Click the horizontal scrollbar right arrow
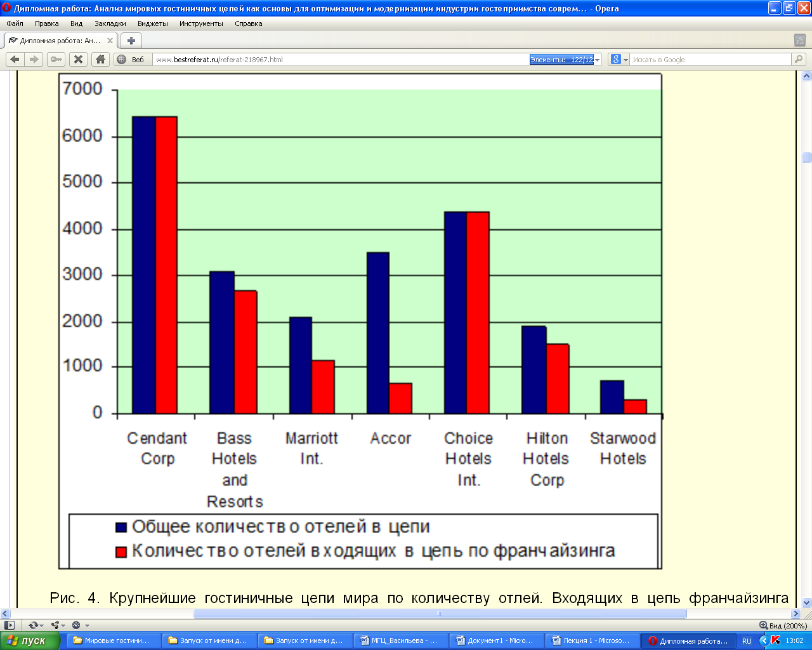The image size is (812, 650). tap(796, 614)
